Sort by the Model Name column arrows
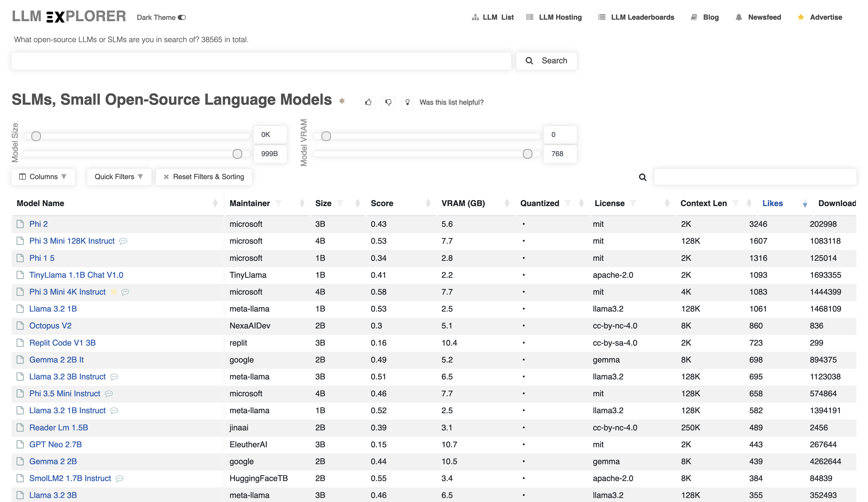This screenshot has width=868, height=502. [215, 204]
